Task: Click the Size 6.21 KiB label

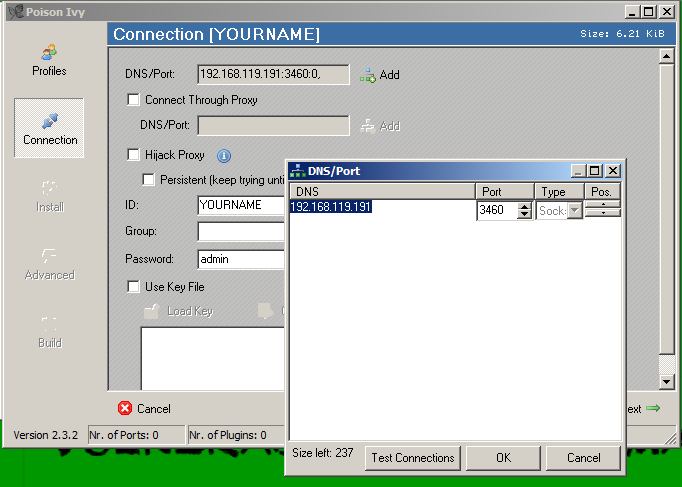Action: click(x=622, y=33)
